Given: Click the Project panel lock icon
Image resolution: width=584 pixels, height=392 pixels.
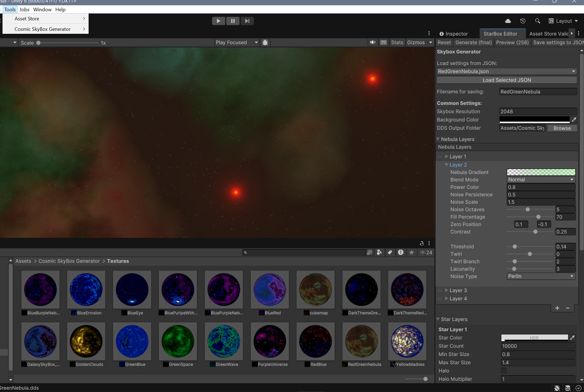Looking at the screenshot, I should 422,243.
